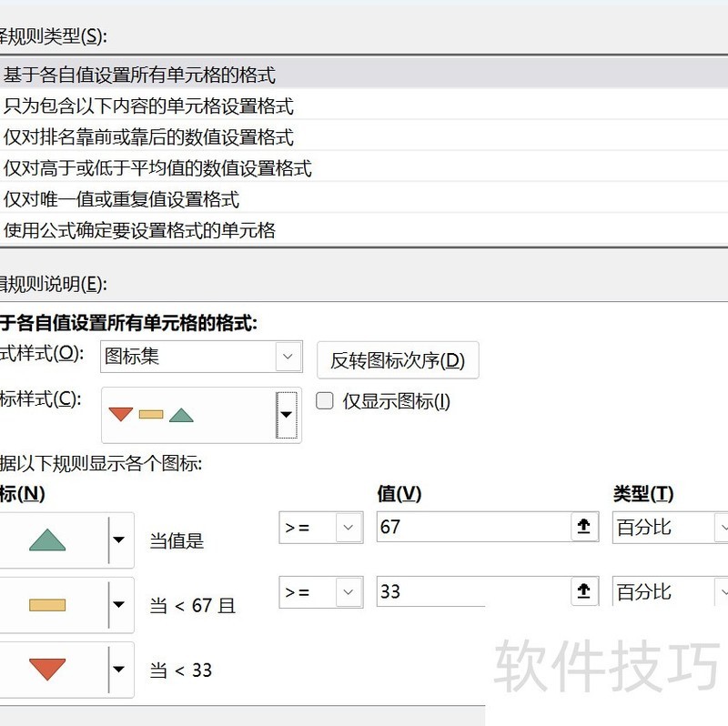Open the green triangle icon dropdown arrow
The height and width of the screenshot is (726, 728).
[x=119, y=539]
